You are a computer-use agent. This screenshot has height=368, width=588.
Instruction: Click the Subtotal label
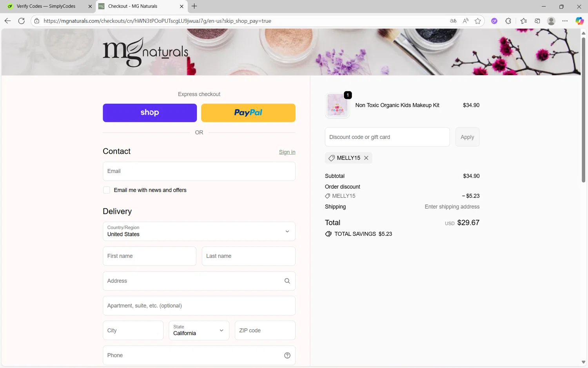335,176
